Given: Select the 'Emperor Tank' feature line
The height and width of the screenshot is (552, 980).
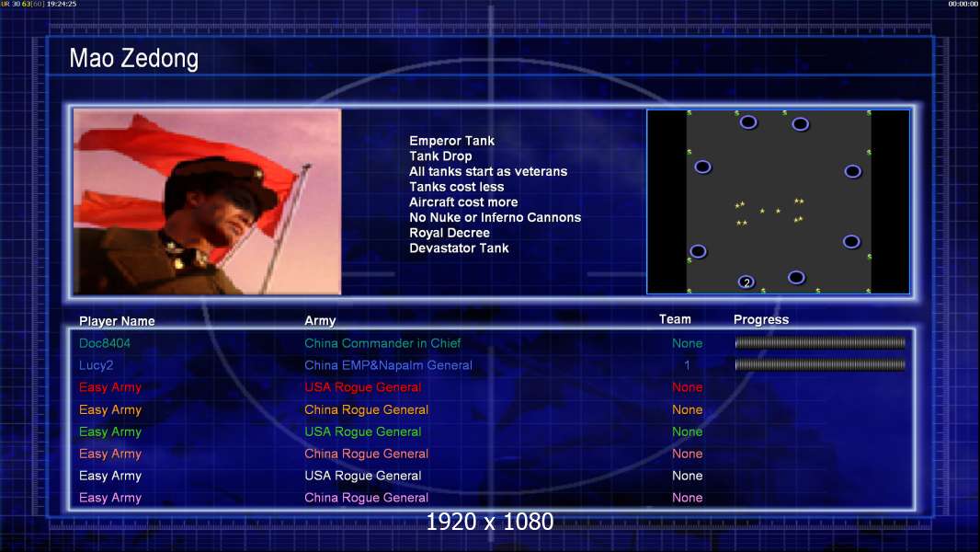Looking at the screenshot, I should coord(452,141).
